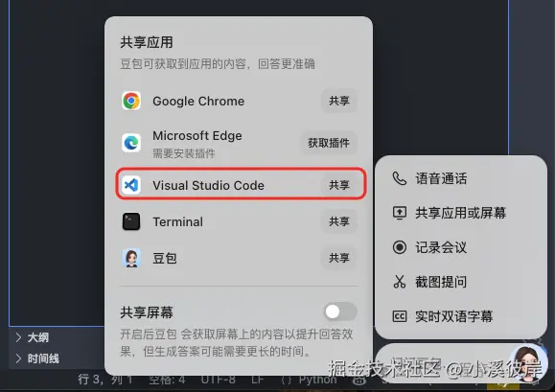Click UTF-8 encoding in status bar
Image resolution: width=555 pixels, height=392 pixels.
tap(218, 380)
